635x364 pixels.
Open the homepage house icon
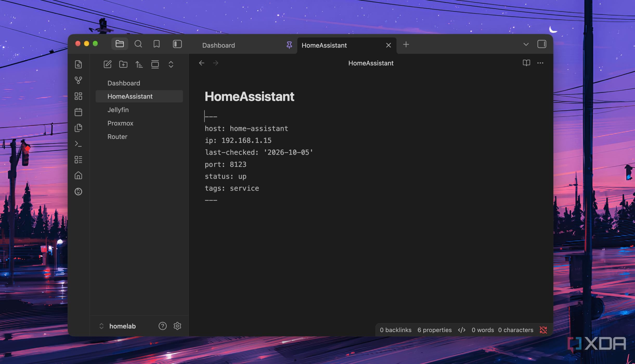coord(78,175)
